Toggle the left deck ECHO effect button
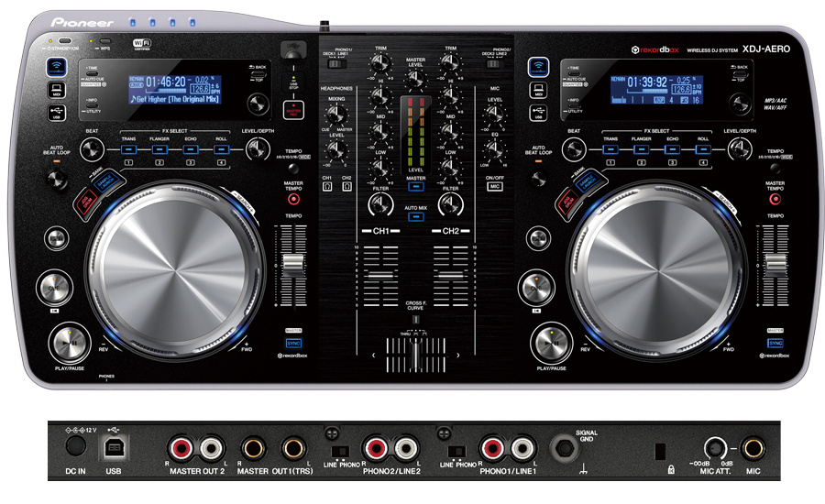The image size is (825, 504). tap(191, 150)
